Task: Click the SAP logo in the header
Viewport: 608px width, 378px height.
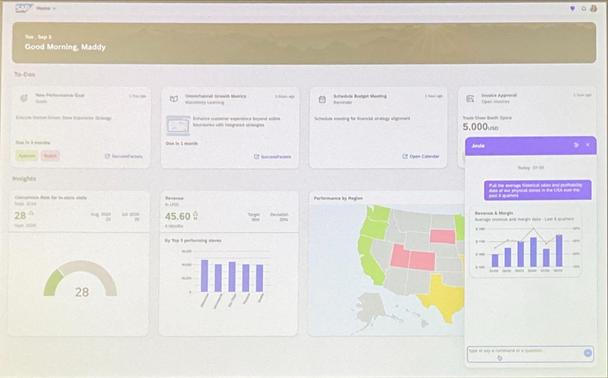Action: click(x=24, y=8)
